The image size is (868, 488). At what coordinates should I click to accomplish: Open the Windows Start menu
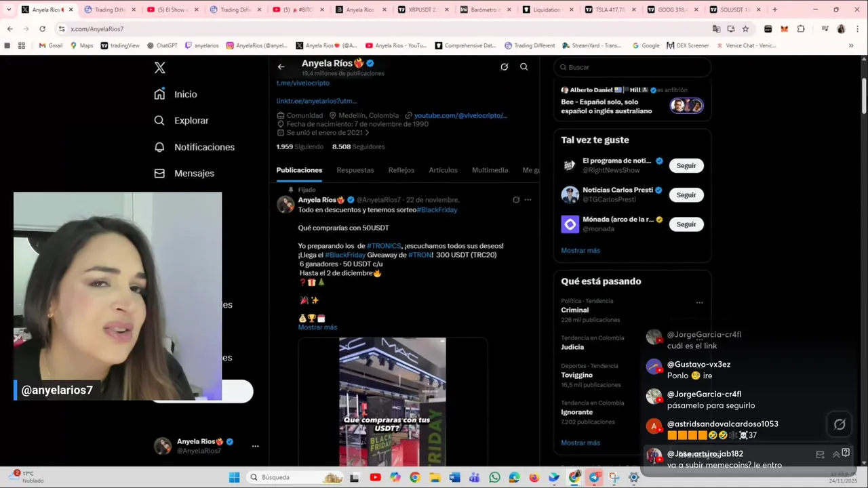point(234,477)
